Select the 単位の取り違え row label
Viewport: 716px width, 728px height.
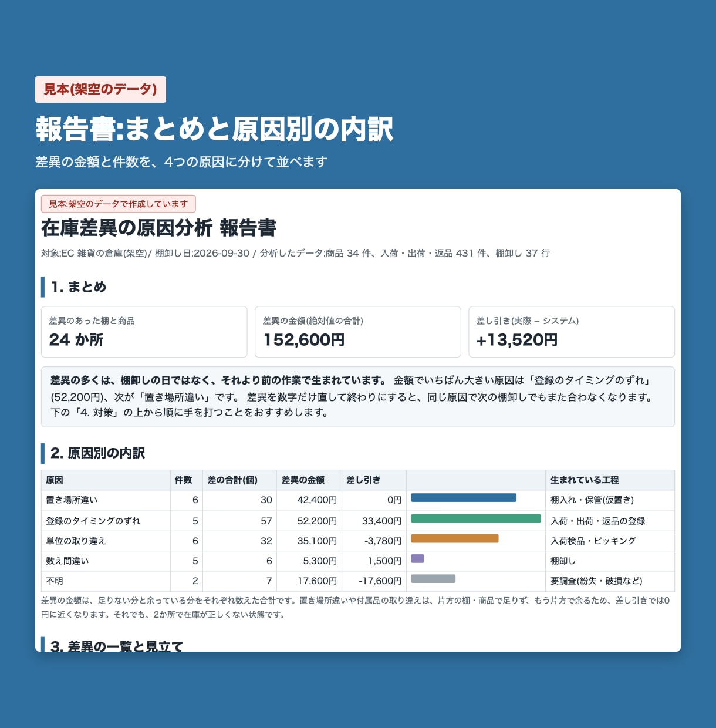pyautogui.click(x=76, y=541)
